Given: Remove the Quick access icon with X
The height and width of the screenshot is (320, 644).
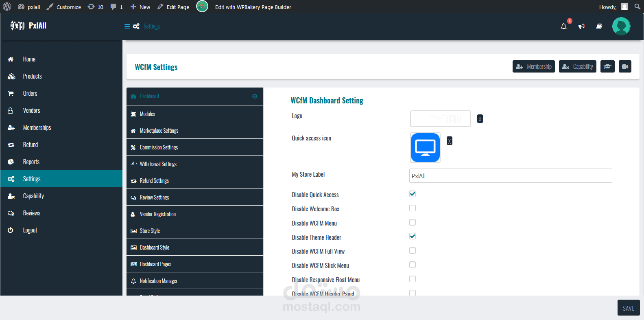Looking at the screenshot, I should [x=450, y=141].
